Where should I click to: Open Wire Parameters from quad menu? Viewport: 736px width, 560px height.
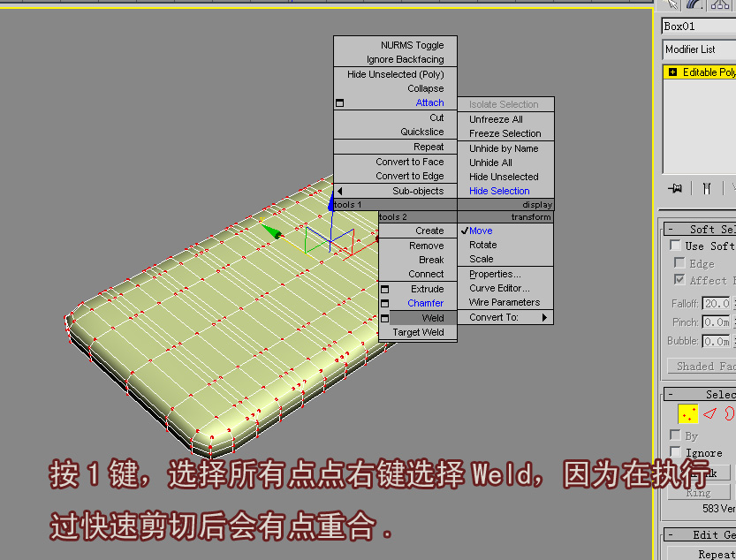pyautogui.click(x=505, y=302)
